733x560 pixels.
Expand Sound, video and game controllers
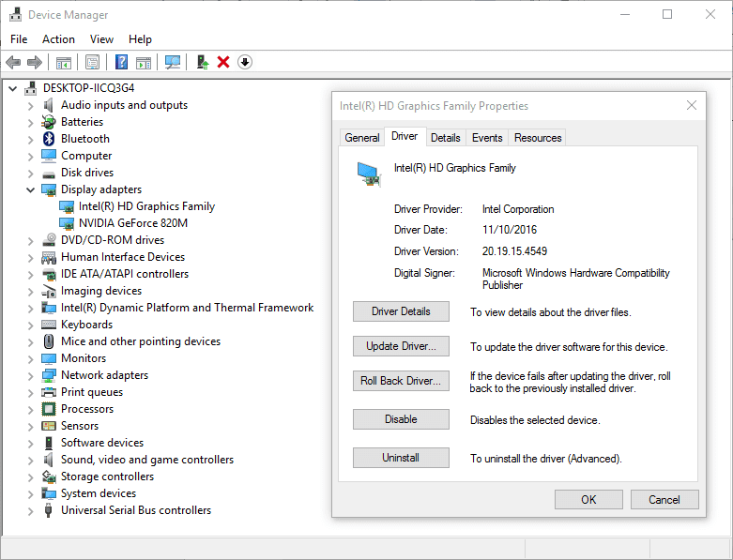coord(30,460)
